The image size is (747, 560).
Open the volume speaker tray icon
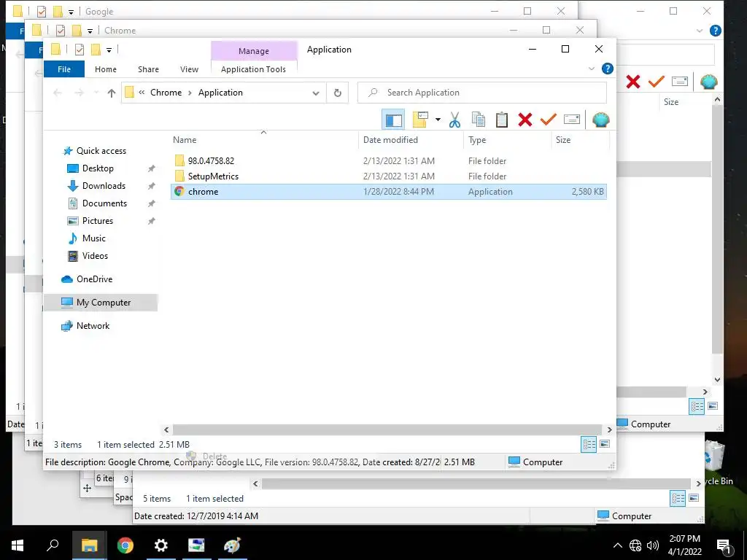(653, 545)
